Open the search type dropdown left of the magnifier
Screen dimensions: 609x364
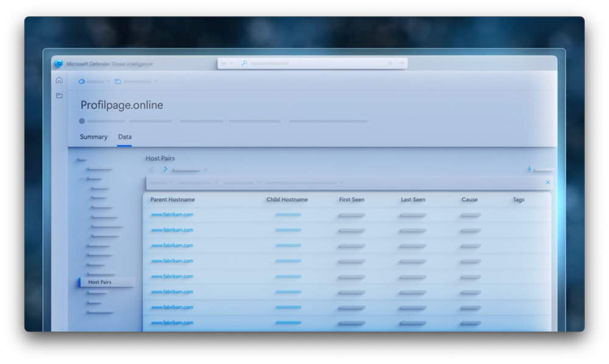tap(227, 63)
